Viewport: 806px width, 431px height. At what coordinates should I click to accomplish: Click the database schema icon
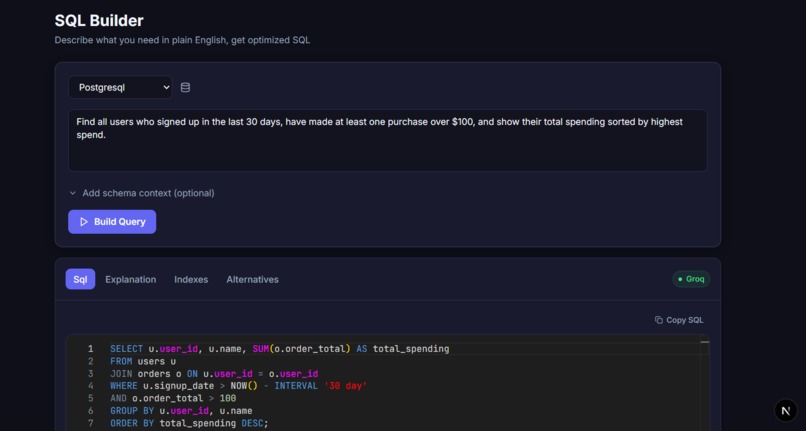pyautogui.click(x=185, y=87)
